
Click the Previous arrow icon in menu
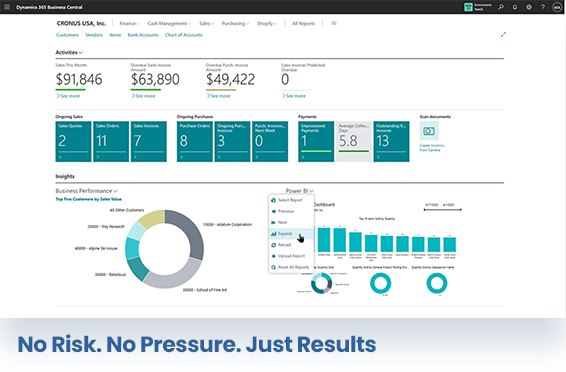(274, 211)
